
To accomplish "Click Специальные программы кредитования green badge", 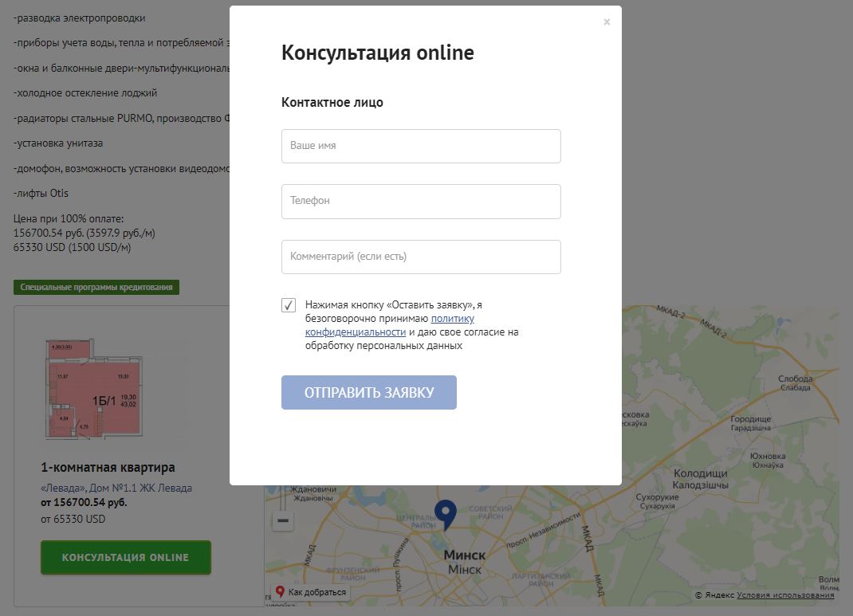I will click(x=96, y=287).
